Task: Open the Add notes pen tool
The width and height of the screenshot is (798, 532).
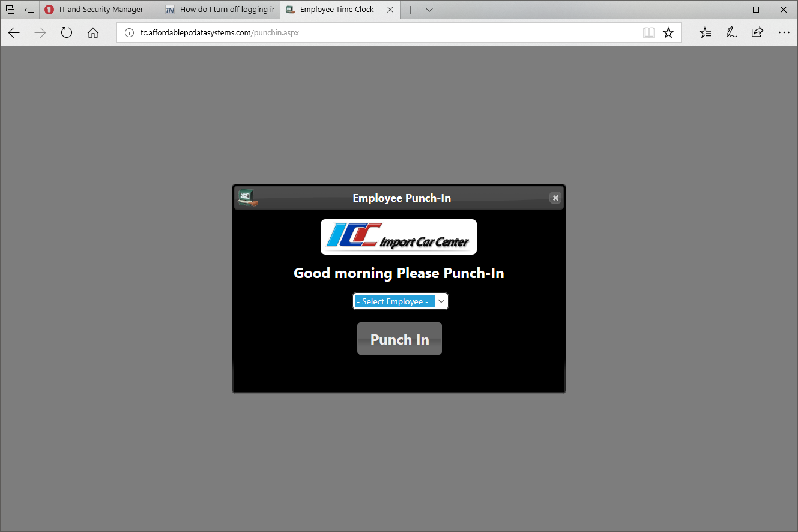Action: (x=731, y=33)
